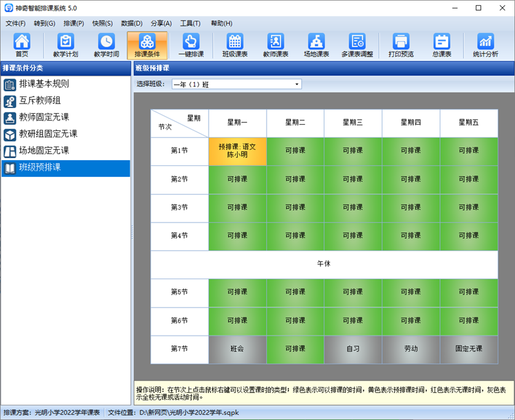Open the 文件(F) menu

[x=15, y=23]
